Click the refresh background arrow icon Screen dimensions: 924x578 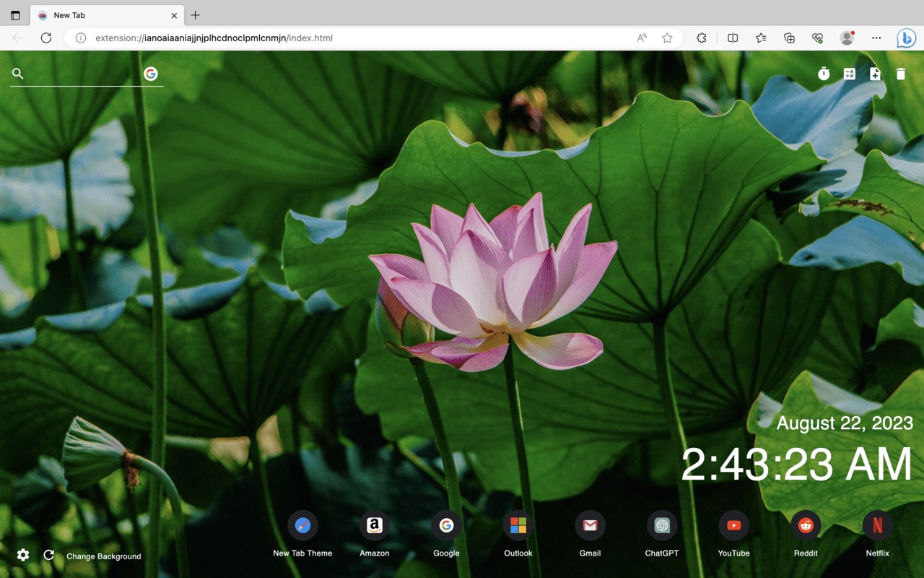pos(48,555)
